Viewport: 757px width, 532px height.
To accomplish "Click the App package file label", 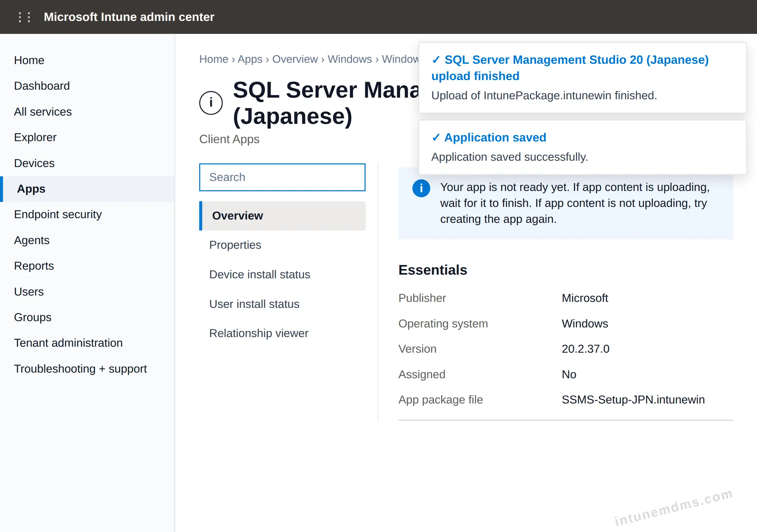I will coord(441,399).
